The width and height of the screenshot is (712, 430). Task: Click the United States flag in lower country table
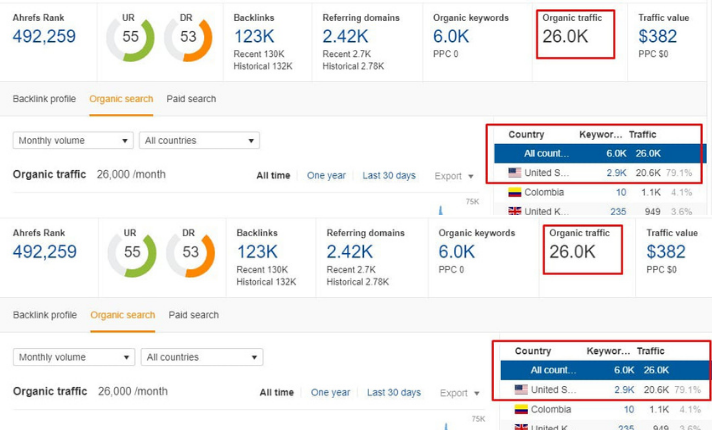coord(521,389)
